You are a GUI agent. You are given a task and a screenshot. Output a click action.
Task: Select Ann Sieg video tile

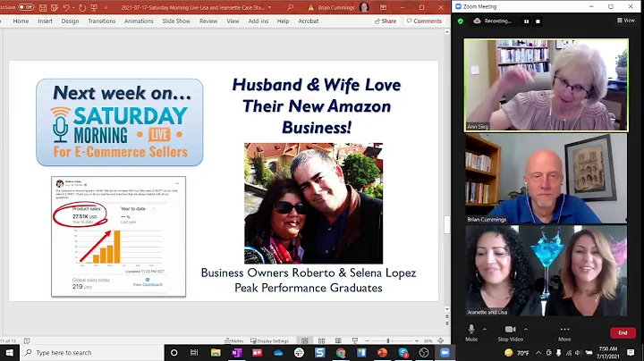[547, 85]
